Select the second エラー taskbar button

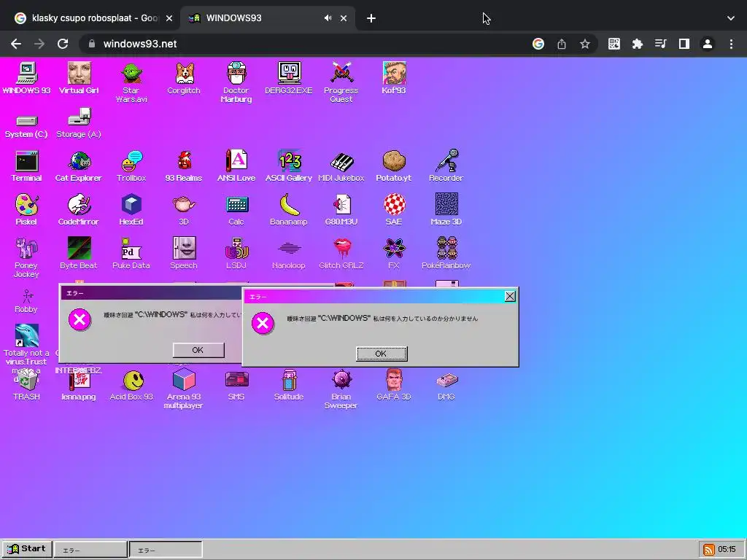(x=166, y=550)
